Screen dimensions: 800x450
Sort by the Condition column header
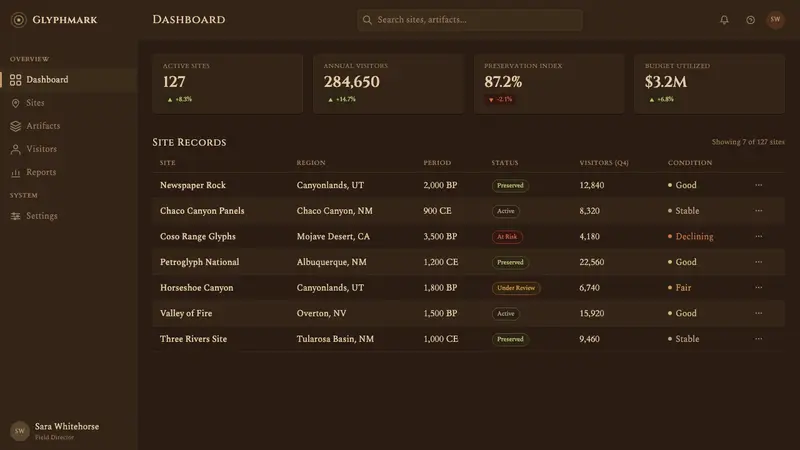click(690, 163)
